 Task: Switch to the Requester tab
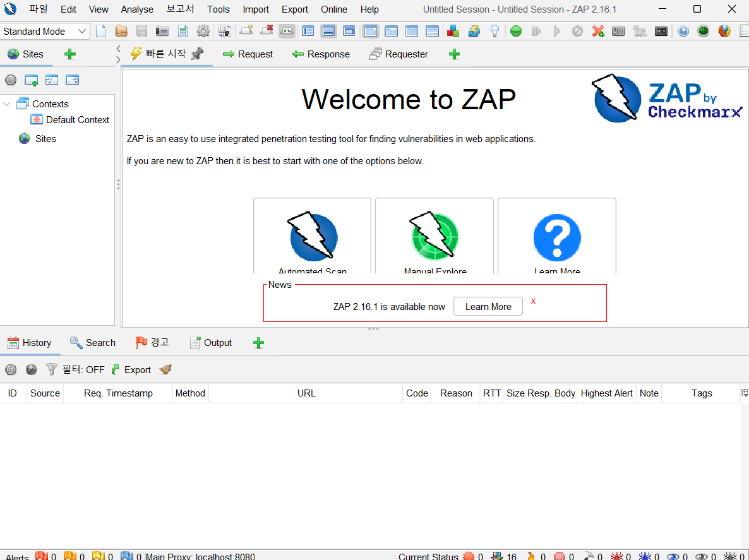pos(398,54)
